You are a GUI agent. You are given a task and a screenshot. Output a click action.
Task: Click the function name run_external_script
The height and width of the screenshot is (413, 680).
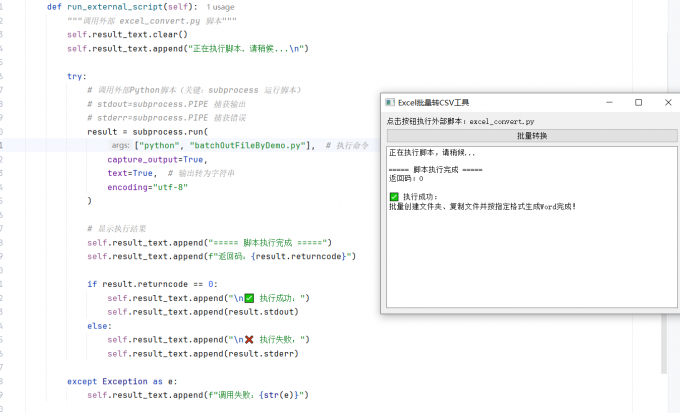[115, 7]
